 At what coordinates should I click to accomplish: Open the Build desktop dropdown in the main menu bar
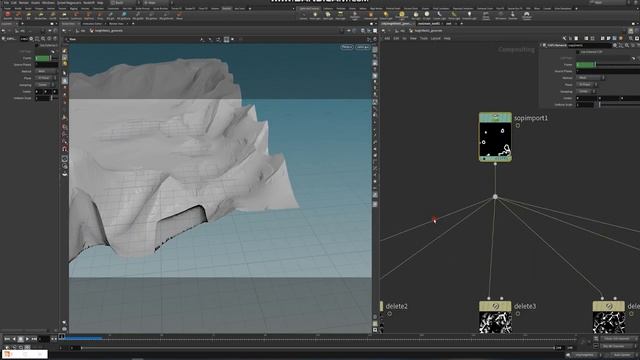point(124,2)
